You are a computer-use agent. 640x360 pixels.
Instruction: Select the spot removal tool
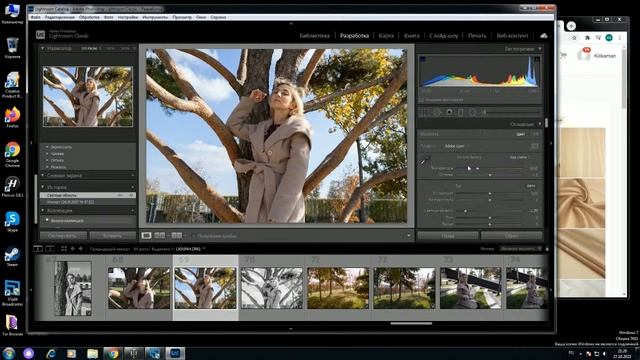[x=438, y=112]
